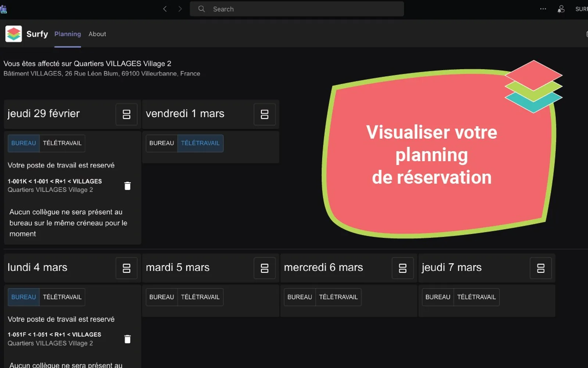Select TÉLÉTRAVAIL for lundi 4 mars
Image resolution: width=588 pixels, height=368 pixels.
pyautogui.click(x=62, y=297)
